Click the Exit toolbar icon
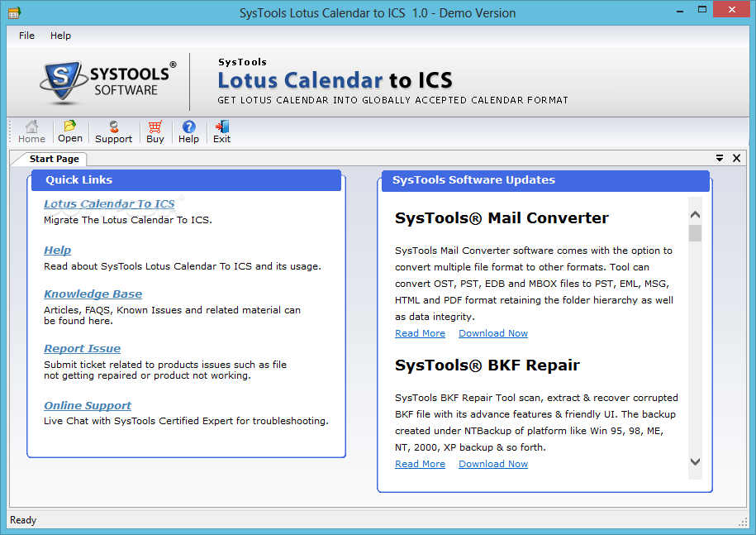Image resolution: width=756 pixels, height=535 pixels. point(221,131)
